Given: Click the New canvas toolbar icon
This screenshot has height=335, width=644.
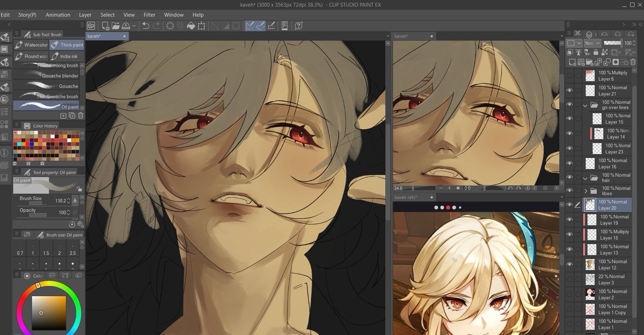Looking at the screenshot, I should click(x=105, y=25).
